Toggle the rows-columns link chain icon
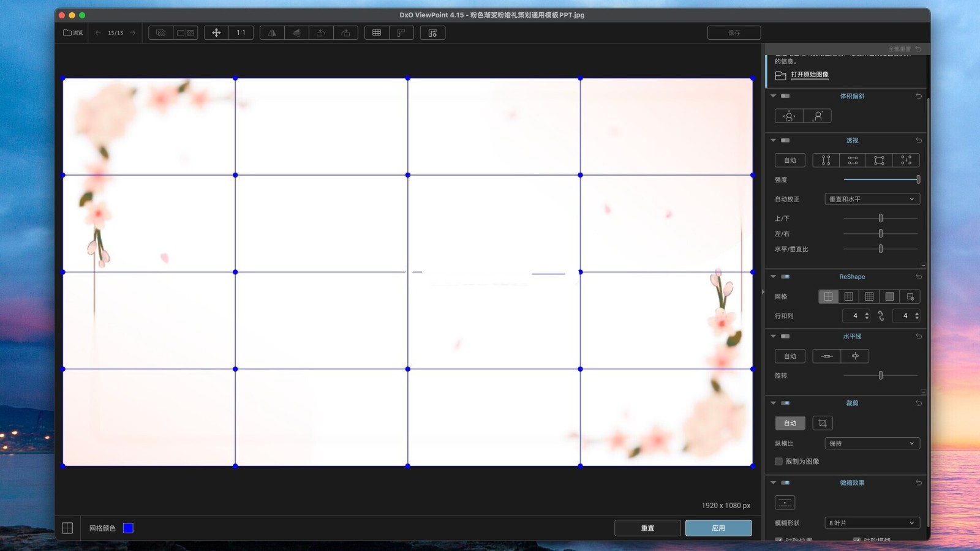 point(881,316)
